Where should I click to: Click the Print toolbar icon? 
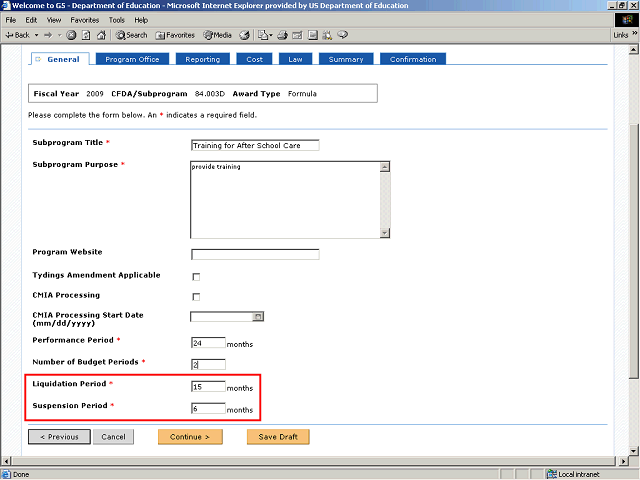coord(282,36)
